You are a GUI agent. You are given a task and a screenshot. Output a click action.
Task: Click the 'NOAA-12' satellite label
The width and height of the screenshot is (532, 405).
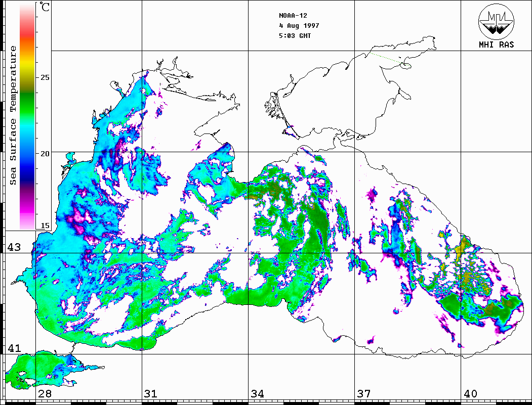[x=293, y=16]
